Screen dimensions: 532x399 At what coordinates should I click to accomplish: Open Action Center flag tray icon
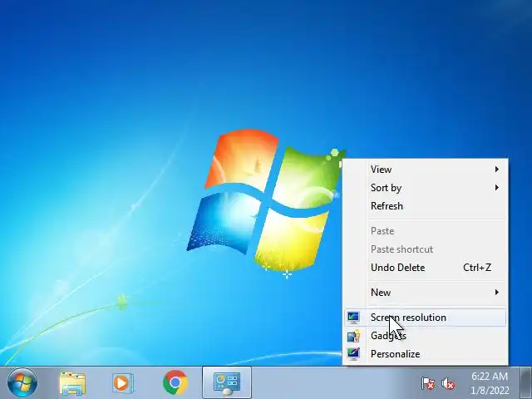pyautogui.click(x=428, y=384)
